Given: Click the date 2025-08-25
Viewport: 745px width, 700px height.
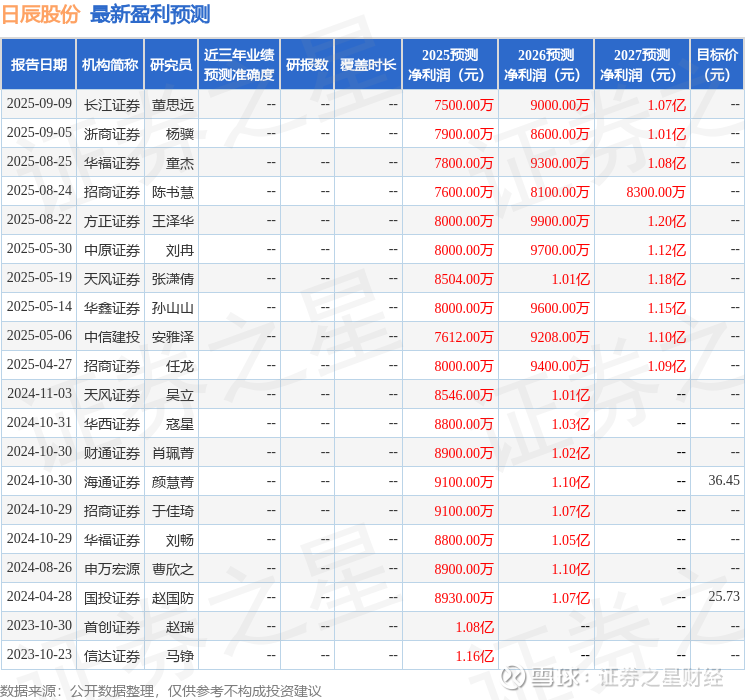Looking at the screenshot, I should point(39,162).
